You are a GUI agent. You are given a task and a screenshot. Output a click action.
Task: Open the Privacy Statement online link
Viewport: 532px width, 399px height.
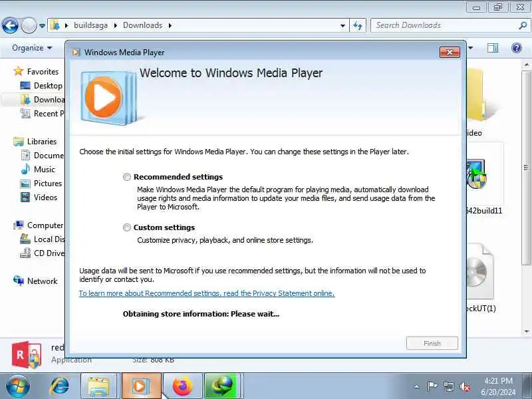[207, 293]
